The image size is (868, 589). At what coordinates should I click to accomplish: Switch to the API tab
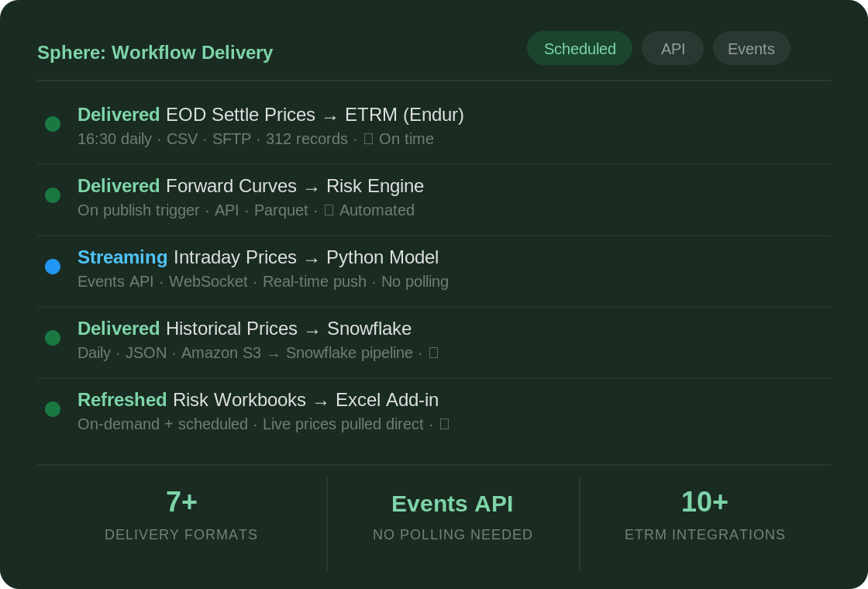(673, 48)
